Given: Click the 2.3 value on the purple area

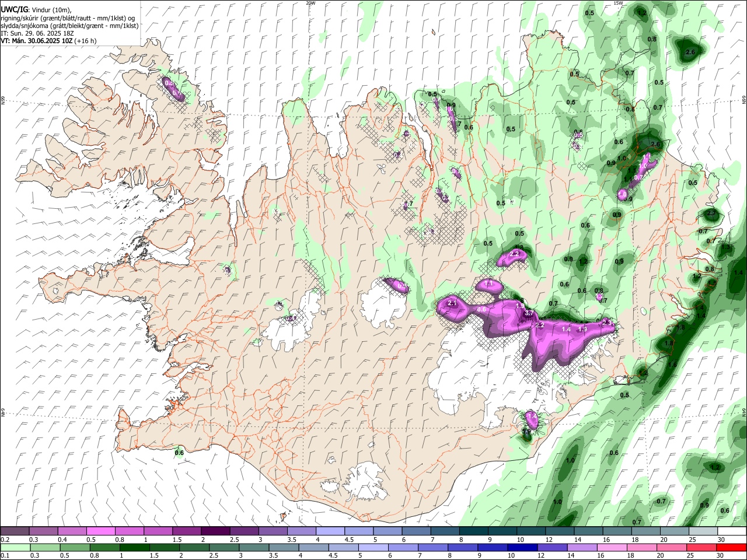Looking at the screenshot, I should pos(607,322).
